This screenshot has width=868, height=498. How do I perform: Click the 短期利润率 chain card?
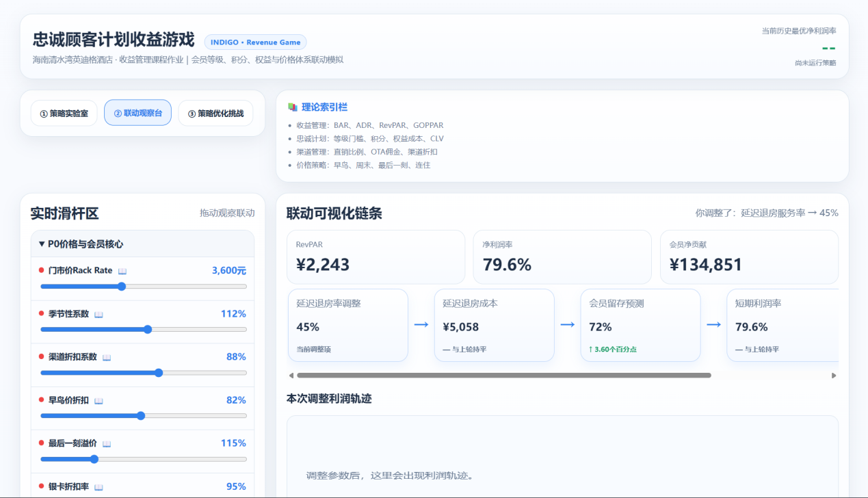(x=782, y=325)
